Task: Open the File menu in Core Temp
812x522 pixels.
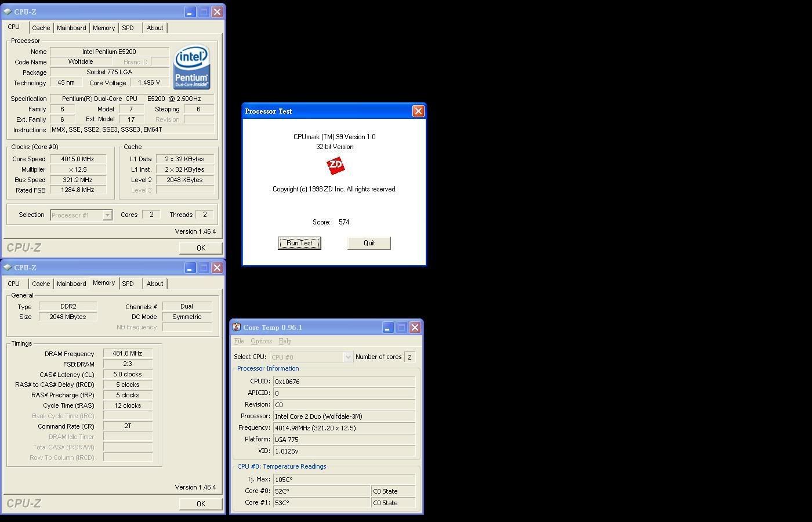Action: (x=239, y=341)
